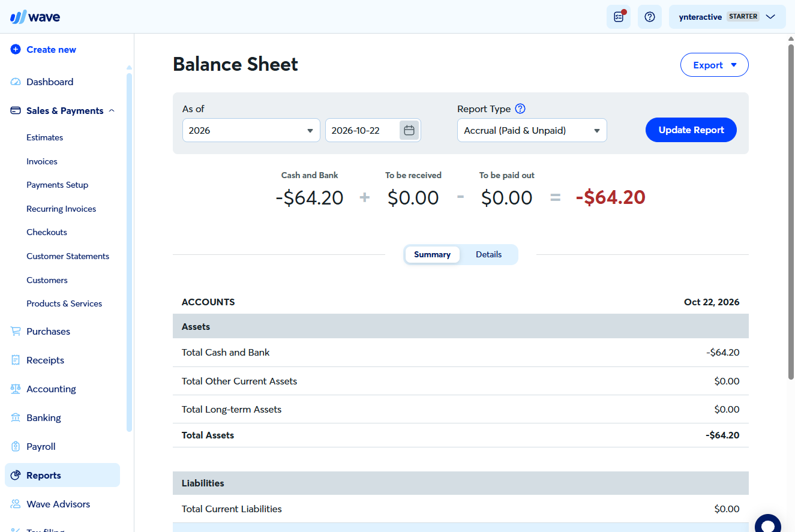
Task: Switch to the Summary tab
Action: (432, 255)
